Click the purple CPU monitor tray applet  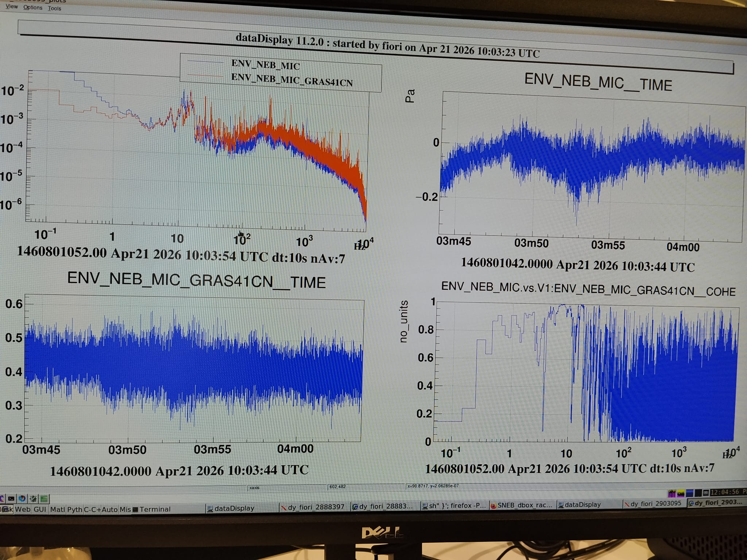(x=672, y=493)
